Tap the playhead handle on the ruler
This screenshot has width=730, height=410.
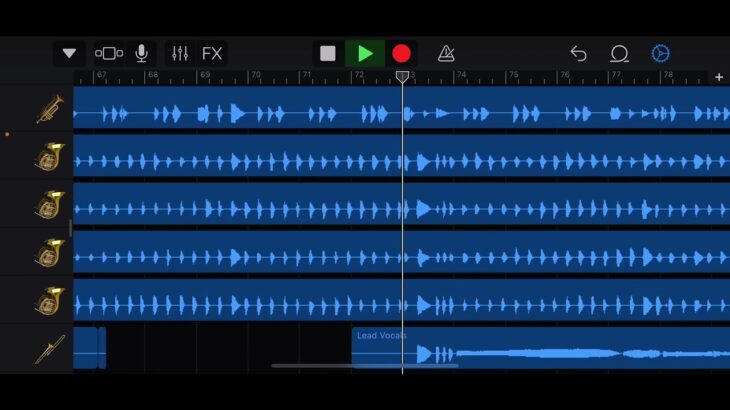click(x=402, y=77)
